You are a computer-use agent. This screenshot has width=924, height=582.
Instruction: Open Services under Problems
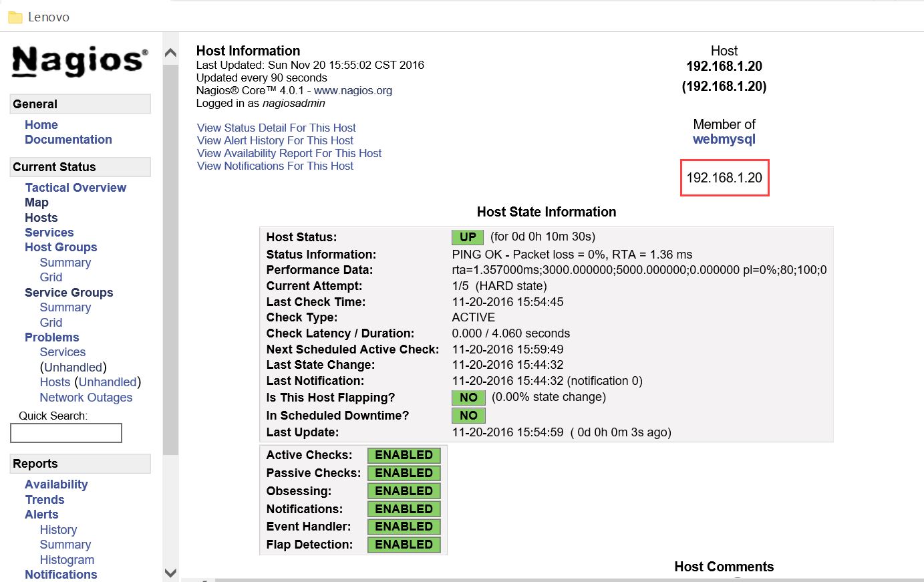(x=63, y=352)
